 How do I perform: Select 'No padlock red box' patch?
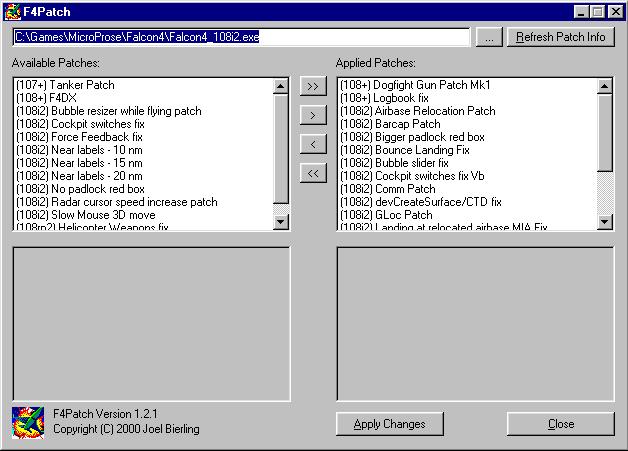[x=80, y=189]
